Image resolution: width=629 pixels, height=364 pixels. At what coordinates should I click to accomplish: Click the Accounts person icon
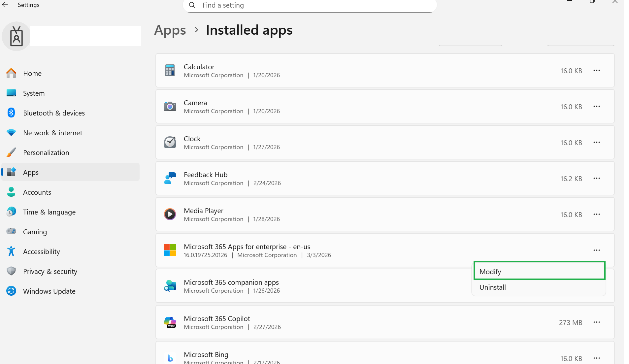11,192
